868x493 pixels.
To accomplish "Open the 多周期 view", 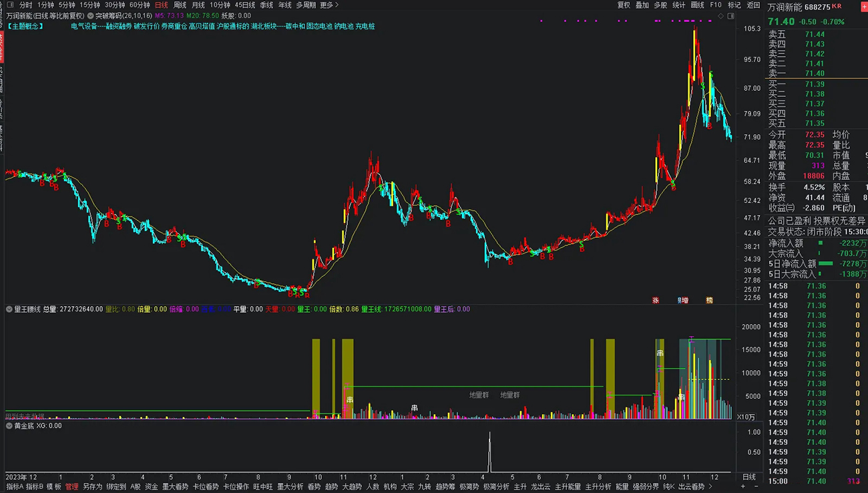I will click(306, 5).
